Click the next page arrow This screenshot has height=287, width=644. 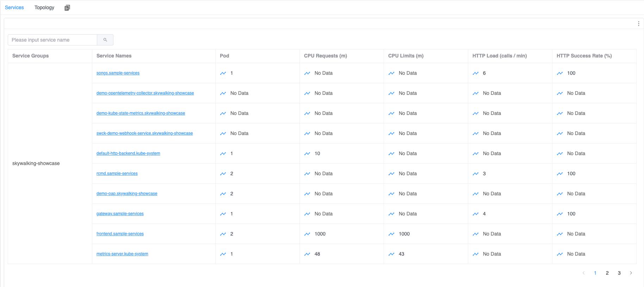tap(631, 273)
